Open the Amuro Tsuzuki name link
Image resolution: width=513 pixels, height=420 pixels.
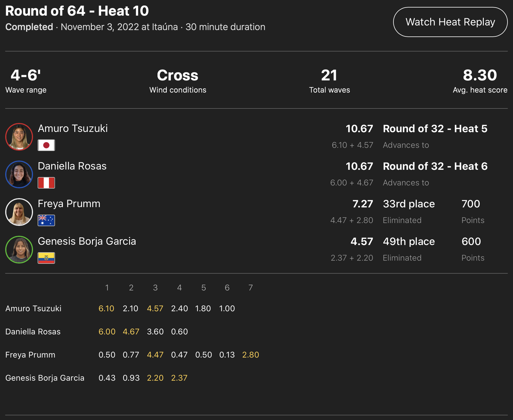coord(73,128)
